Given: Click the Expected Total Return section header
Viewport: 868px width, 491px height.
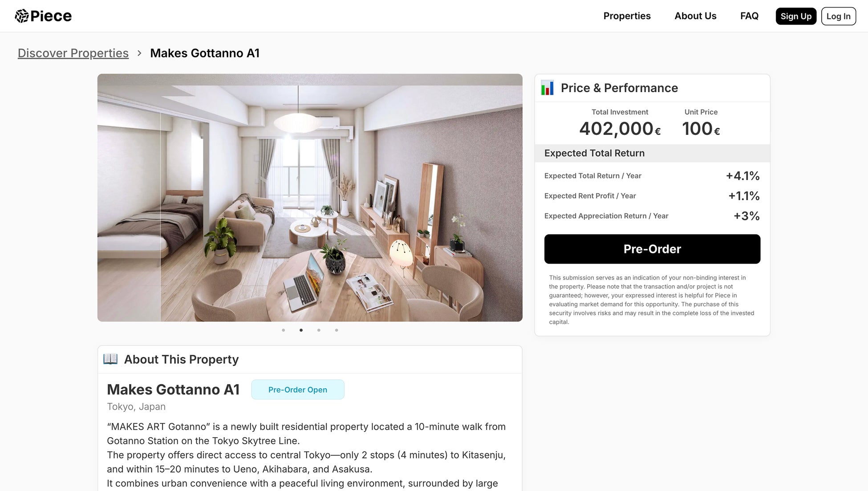Looking at the screenshot, I should (652, 153).
